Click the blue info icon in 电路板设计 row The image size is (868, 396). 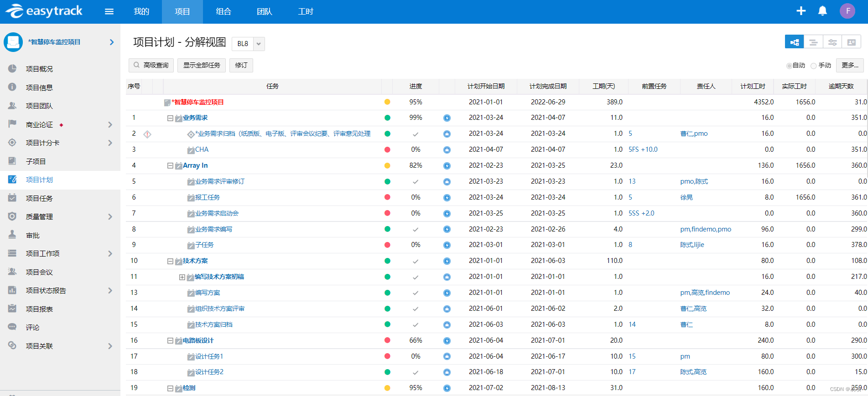447,341
